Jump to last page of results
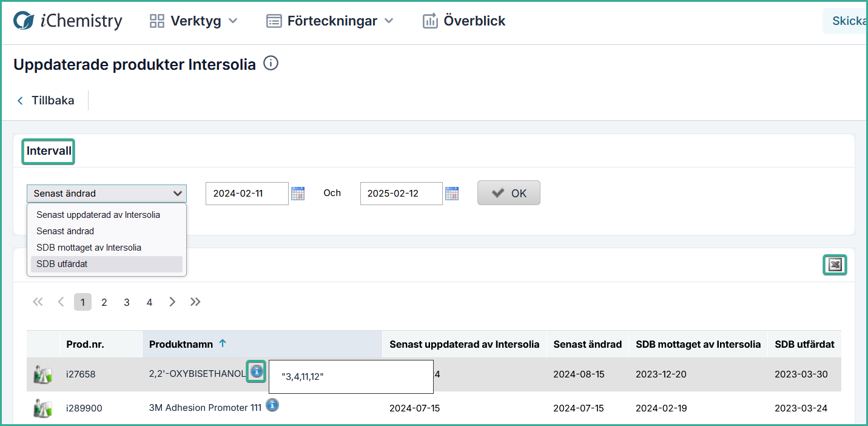 click(x=195, y=302)
